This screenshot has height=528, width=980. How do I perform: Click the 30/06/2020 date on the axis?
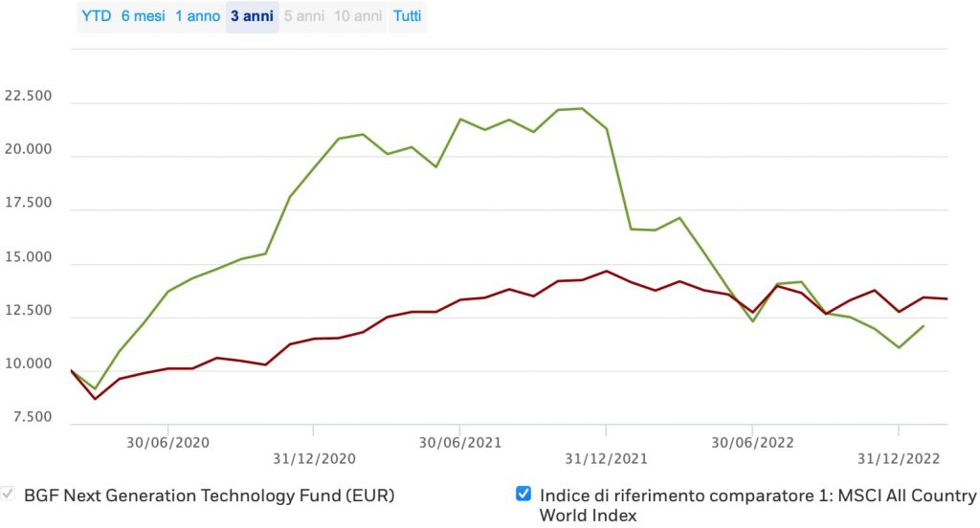click(x=167, y=442)
